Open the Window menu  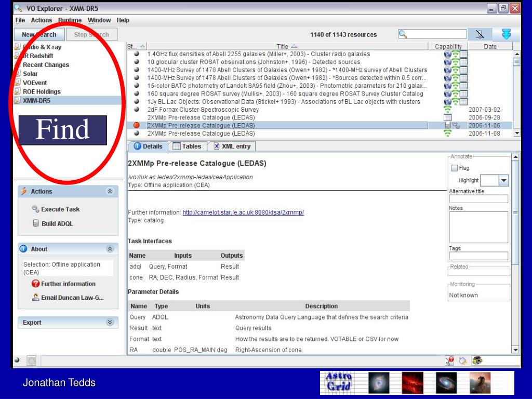[99, 20]
